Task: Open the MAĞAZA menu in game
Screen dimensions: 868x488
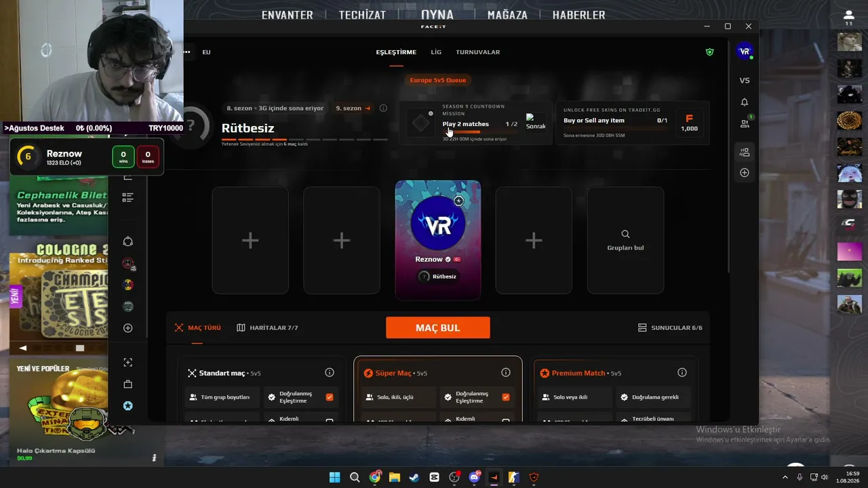Action: tap(507, 15)
